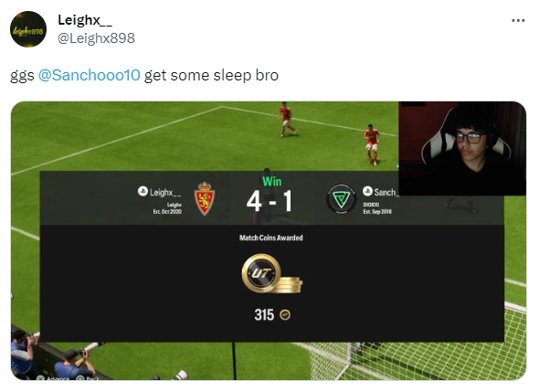Click the 4 - 1 score display
Viewport: 539px width, 392px height.
269,202
